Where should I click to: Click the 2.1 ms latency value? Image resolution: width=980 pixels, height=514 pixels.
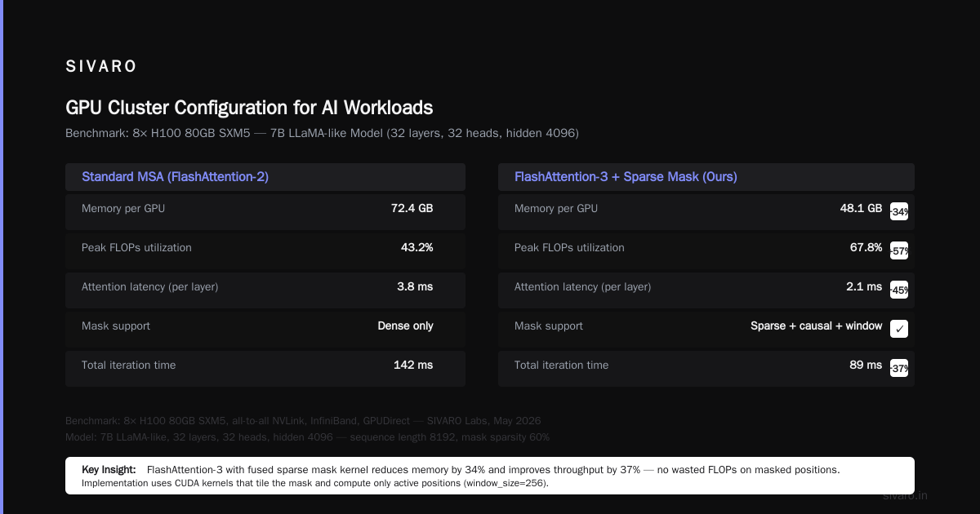864,286
